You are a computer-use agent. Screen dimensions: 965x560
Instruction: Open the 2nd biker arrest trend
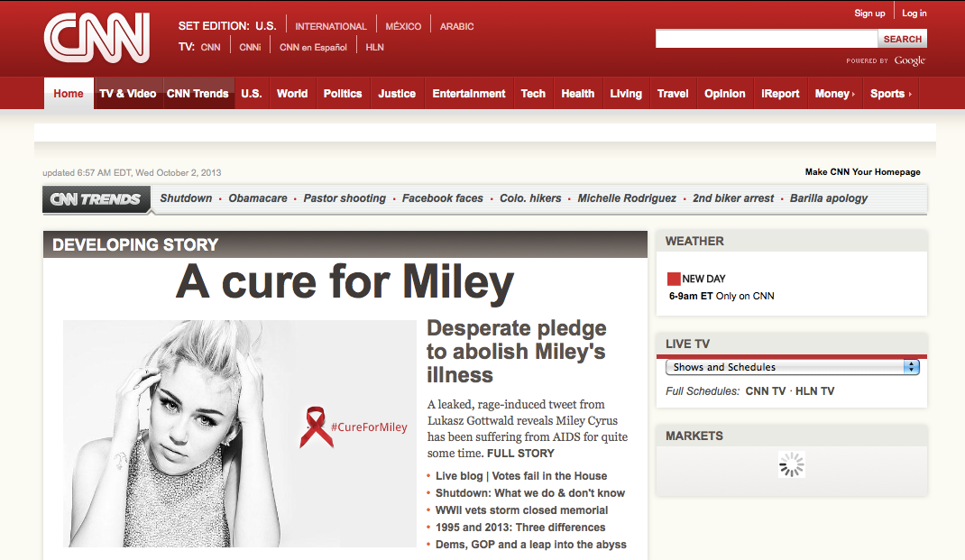coord(733,198)
